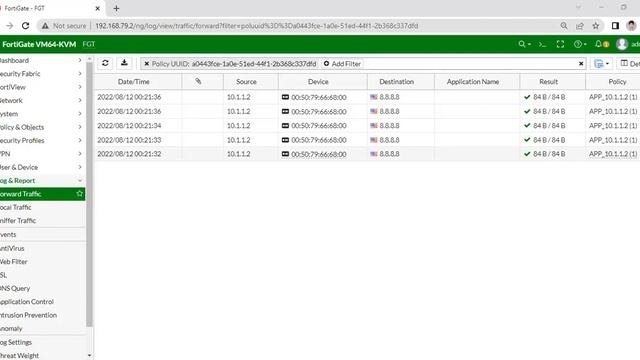
Task: Expand the User & Device menu
Action: click(42, 167)
